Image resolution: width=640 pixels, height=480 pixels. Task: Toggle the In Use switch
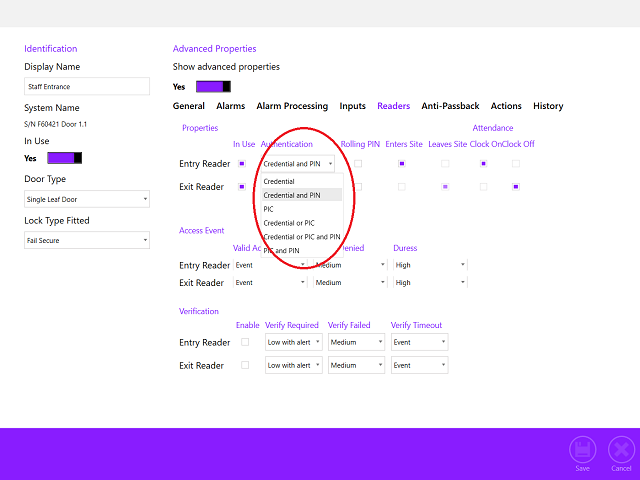coord(65,158)
